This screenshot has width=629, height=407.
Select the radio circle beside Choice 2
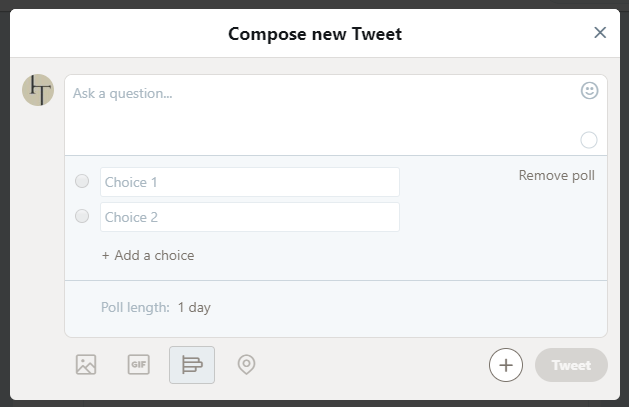[x=82, y=216]
